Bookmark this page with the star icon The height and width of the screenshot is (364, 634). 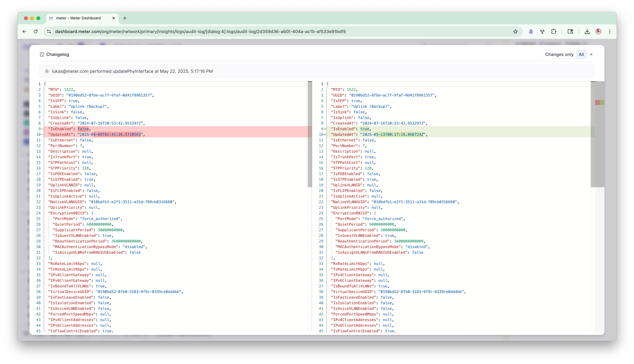coord(515,32)
